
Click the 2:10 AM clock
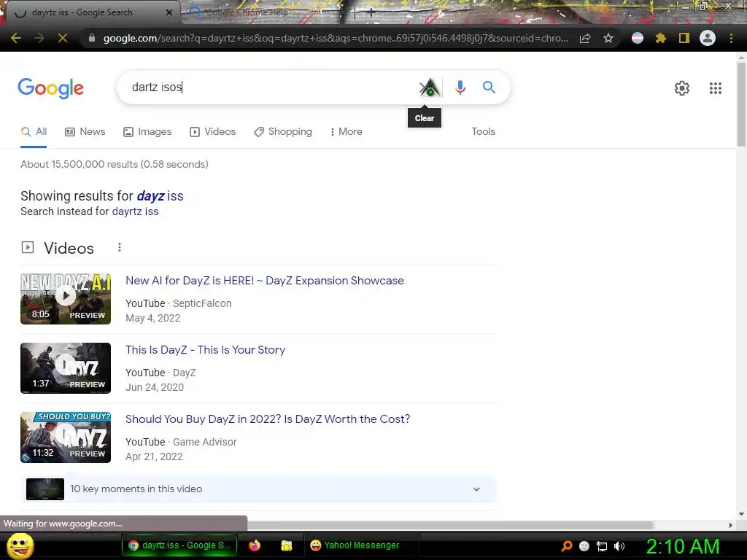point(683,546)
